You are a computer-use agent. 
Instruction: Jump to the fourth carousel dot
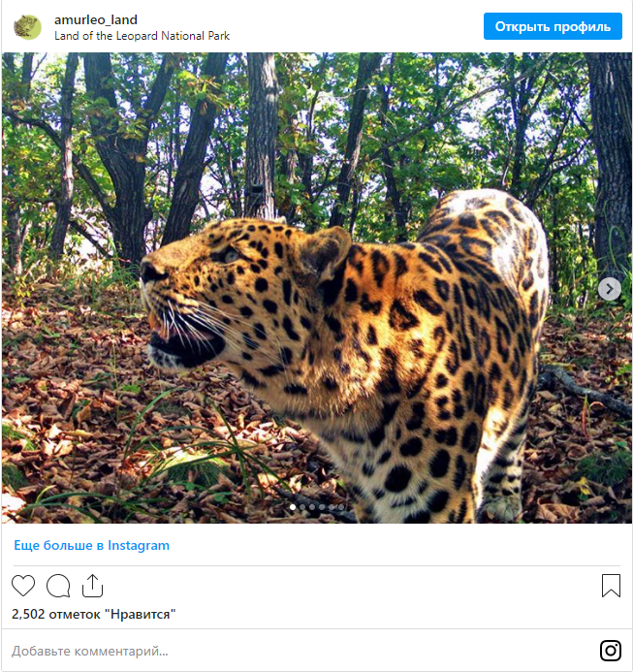click(x=322, y=507)
